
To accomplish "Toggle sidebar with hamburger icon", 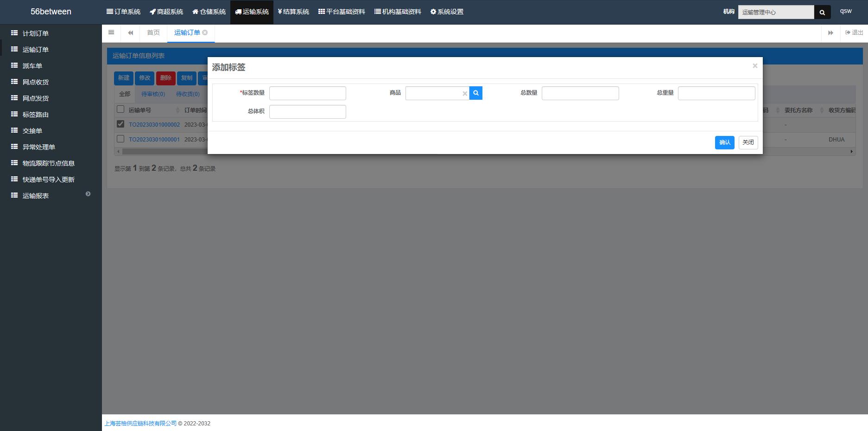I will [111, 32].
